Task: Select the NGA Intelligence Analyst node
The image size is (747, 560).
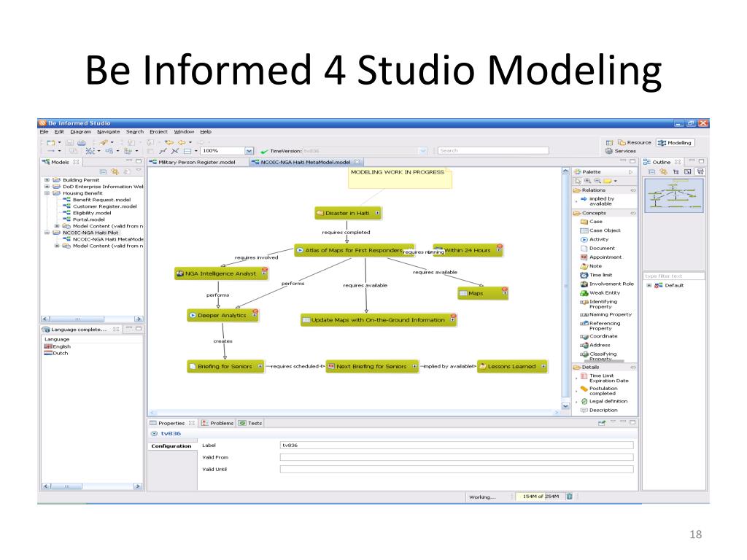Action: click(221, 273)
